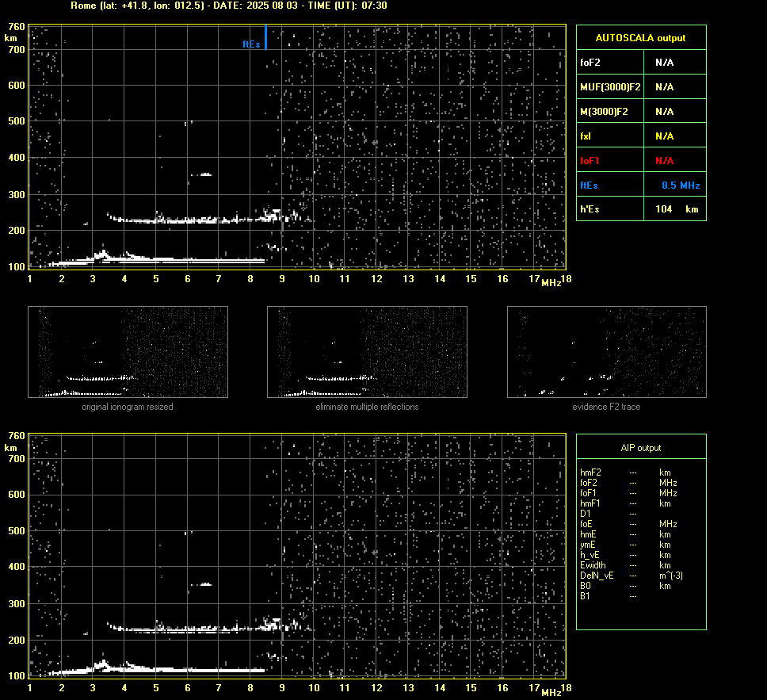This screenshot has height=700, width=767.
Task: Click the '8.5 MHz' ftEs value
Action: 681,185
